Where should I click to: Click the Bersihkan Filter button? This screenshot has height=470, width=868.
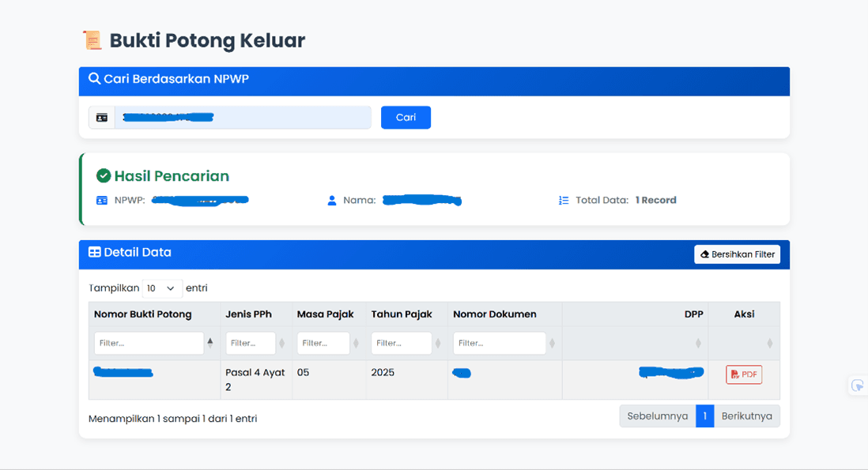tap(737, 254)
